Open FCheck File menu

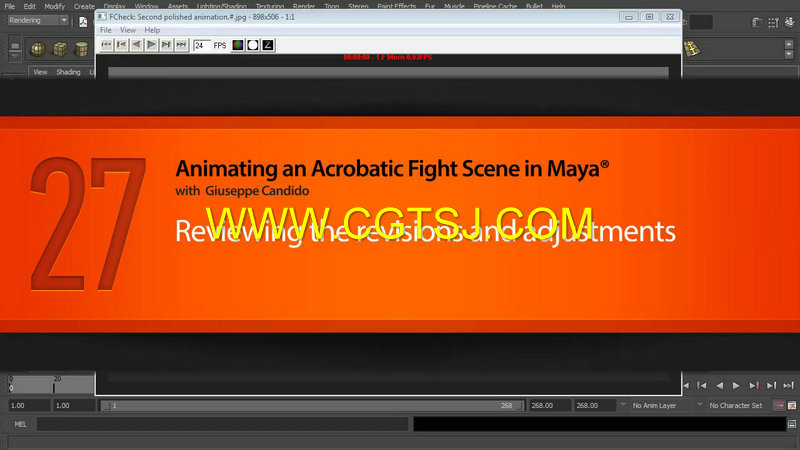click(x=106, y=30)
